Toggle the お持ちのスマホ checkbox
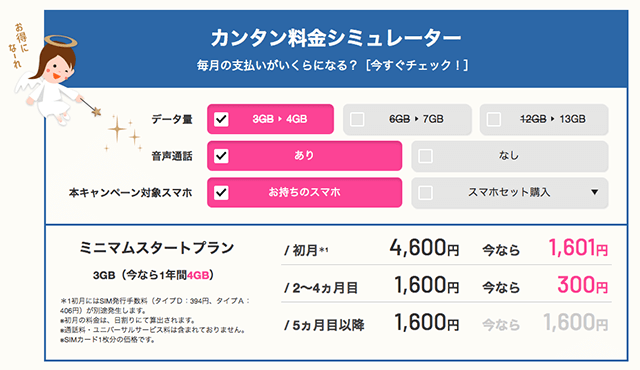Image resolution: width=640 pixels, height=370 pixels. pyautogui.click(x=221, y=193)
